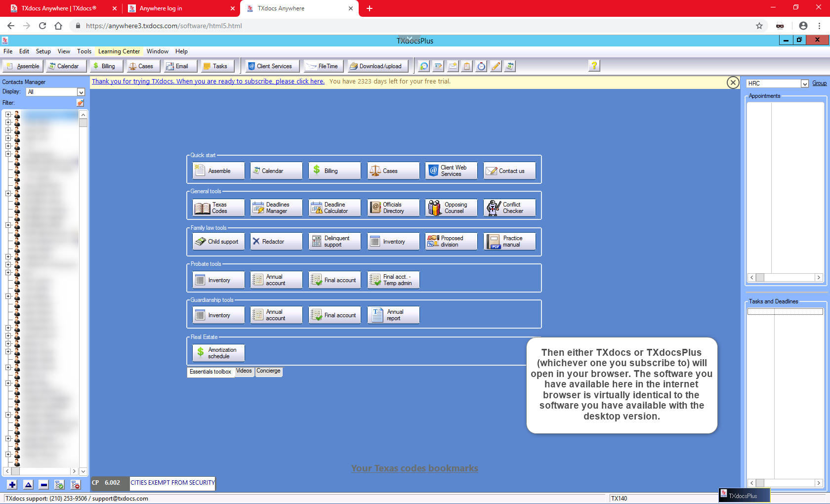Click the Group link

pyautogui.click(x=819, y=84)
